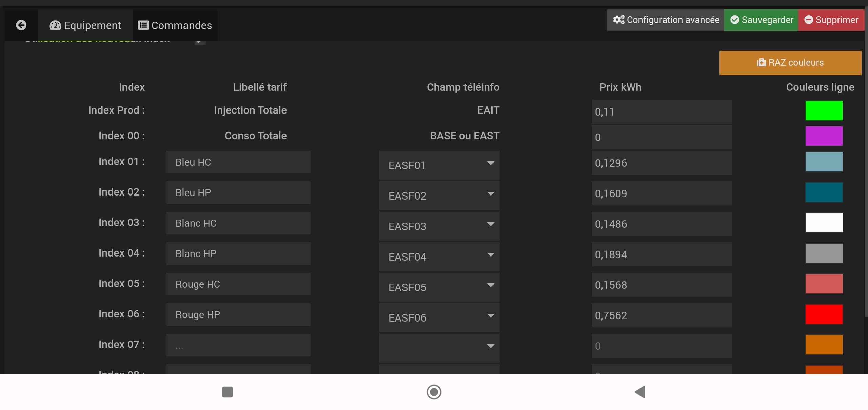Switch to the Commandes tab
The image size is (868, 410).
[x=175, y=25]
